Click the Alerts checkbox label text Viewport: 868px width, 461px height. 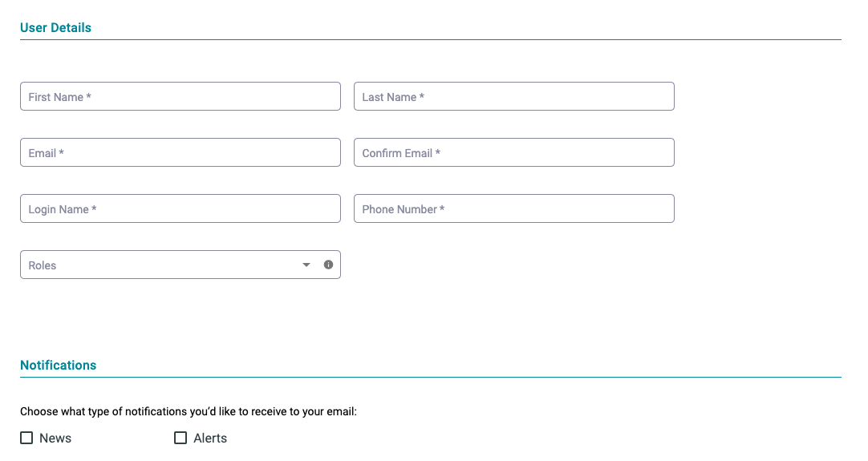[x=210, y=438]
